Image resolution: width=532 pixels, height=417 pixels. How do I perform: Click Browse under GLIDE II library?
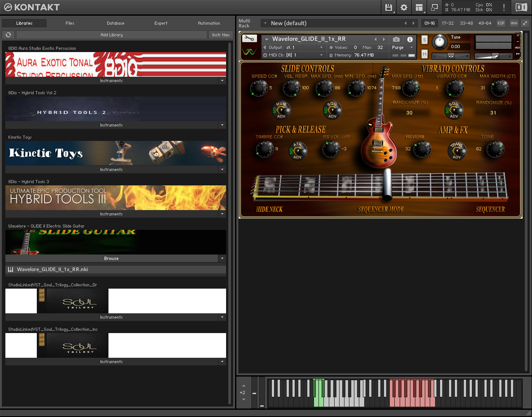[112, 259]
